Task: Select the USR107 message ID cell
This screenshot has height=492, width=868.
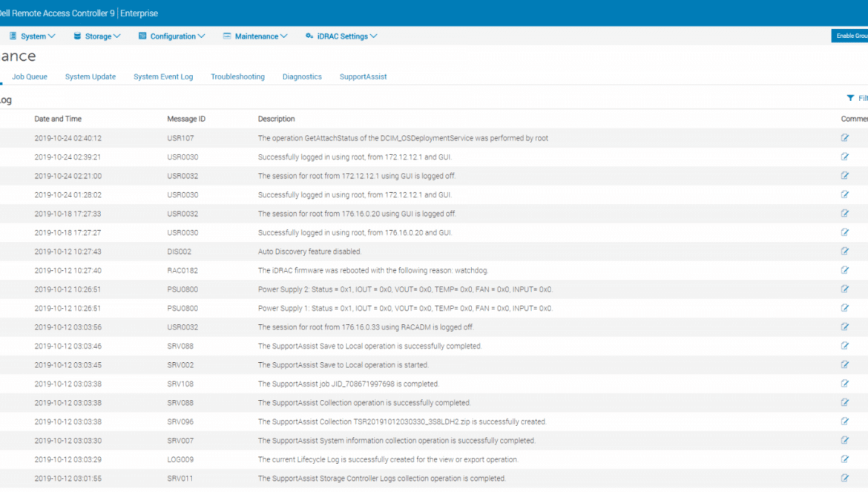Action: click(180, 138)
